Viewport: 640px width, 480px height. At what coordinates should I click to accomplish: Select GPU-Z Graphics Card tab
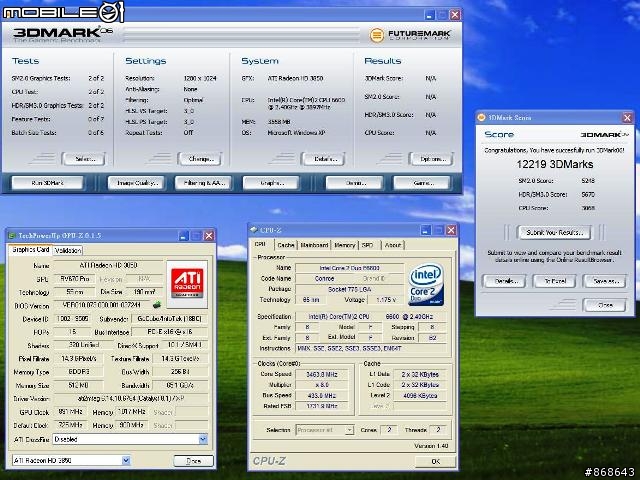click(31, 249)
